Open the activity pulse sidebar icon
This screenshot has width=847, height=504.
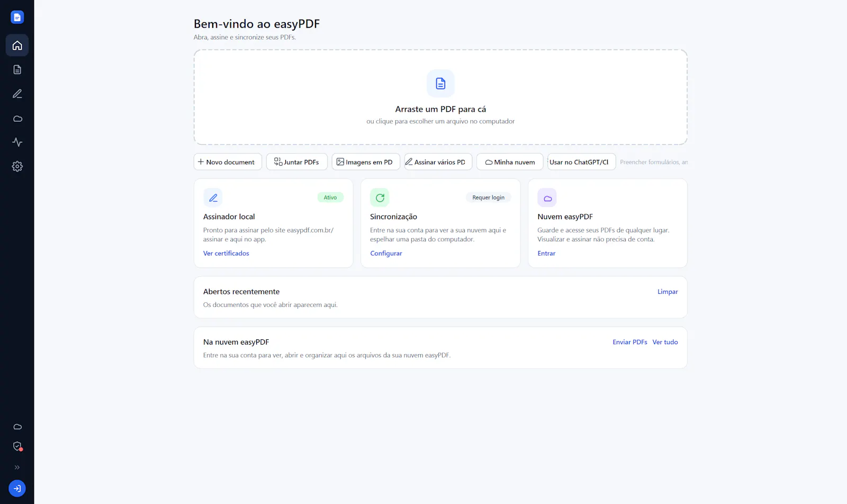pos(17,142)
